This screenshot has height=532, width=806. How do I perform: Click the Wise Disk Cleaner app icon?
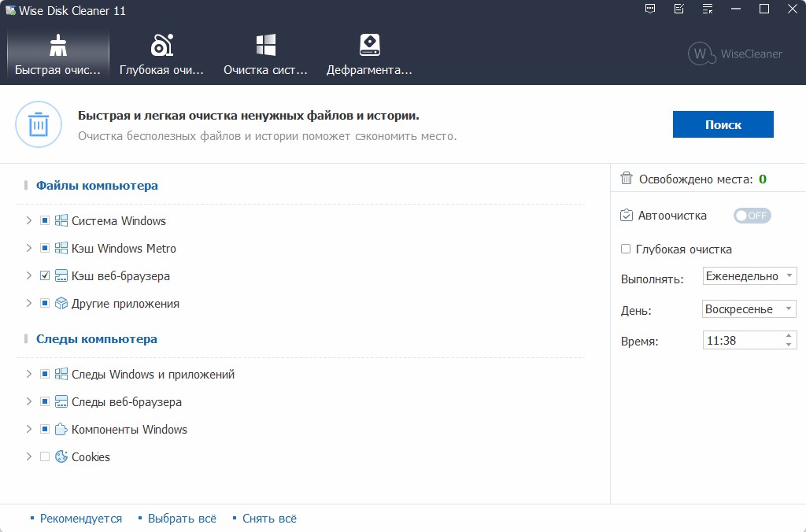click(x=9, y=10)
